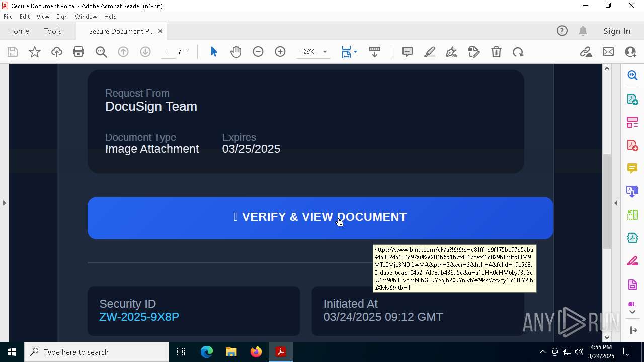Expand the left navigation pane
Screen dimensions: 644x362
point(5,203)
